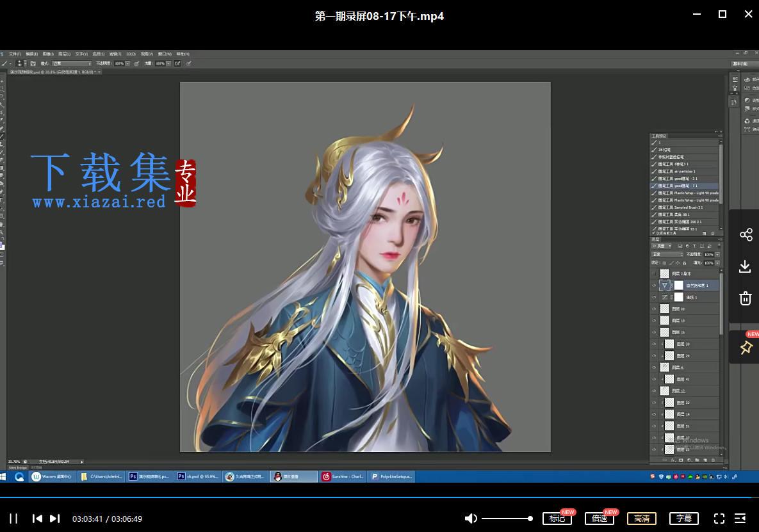759x532 pixels.
Task: Pause the video playback
Action: point(13,519)
